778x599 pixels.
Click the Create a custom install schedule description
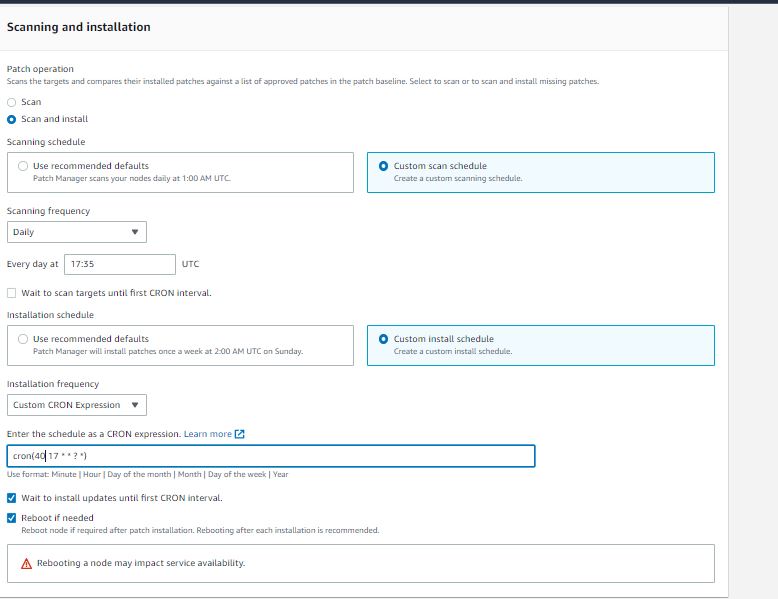point(453,351)
